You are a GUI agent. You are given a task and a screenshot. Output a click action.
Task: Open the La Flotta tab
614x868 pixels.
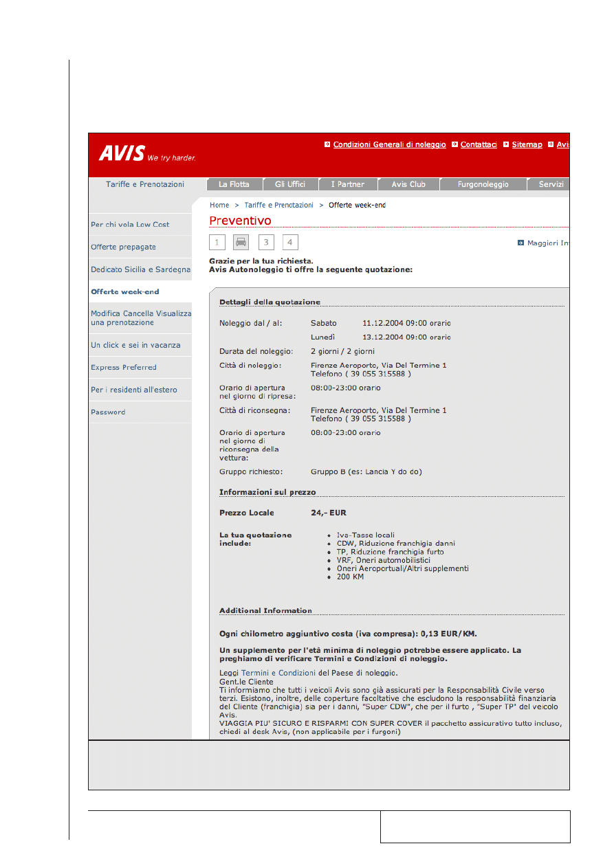234,184
